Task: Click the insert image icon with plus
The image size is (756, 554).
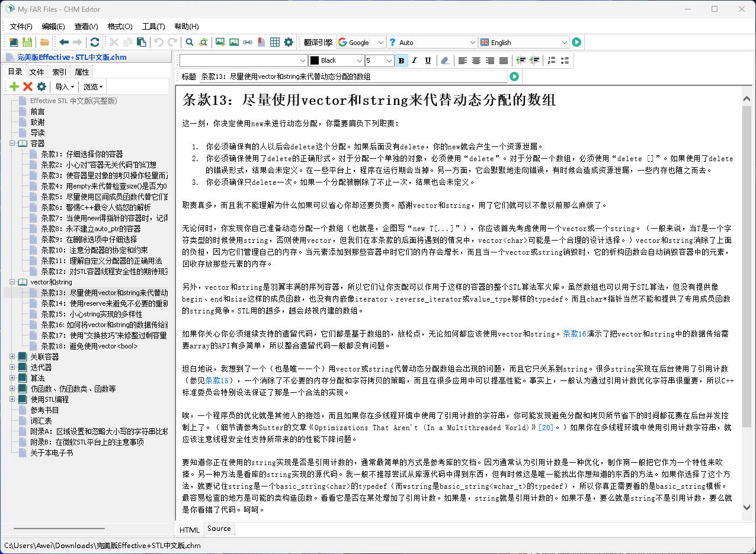Action: point(220,42)
